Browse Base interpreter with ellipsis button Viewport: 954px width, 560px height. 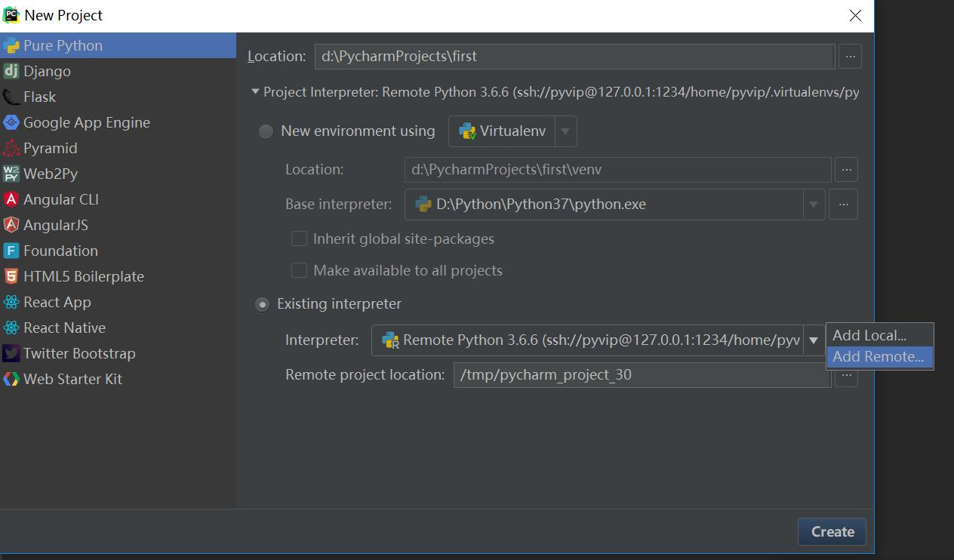click(x=843, y=205)
